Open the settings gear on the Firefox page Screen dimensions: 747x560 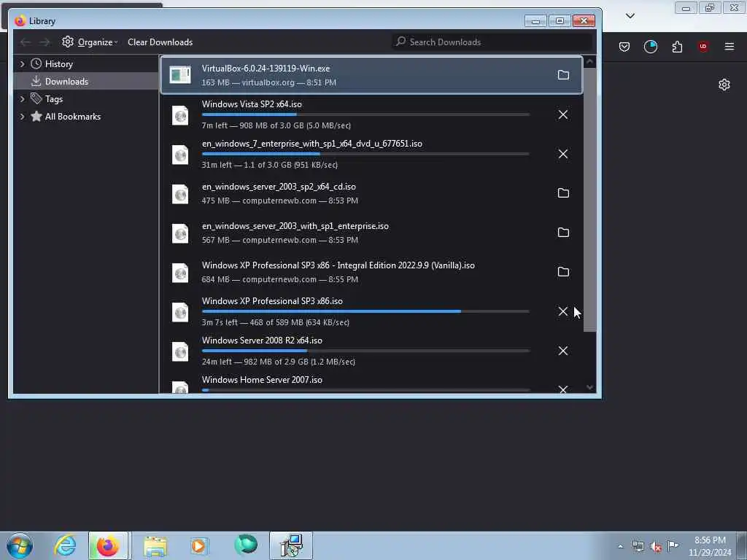724,85
